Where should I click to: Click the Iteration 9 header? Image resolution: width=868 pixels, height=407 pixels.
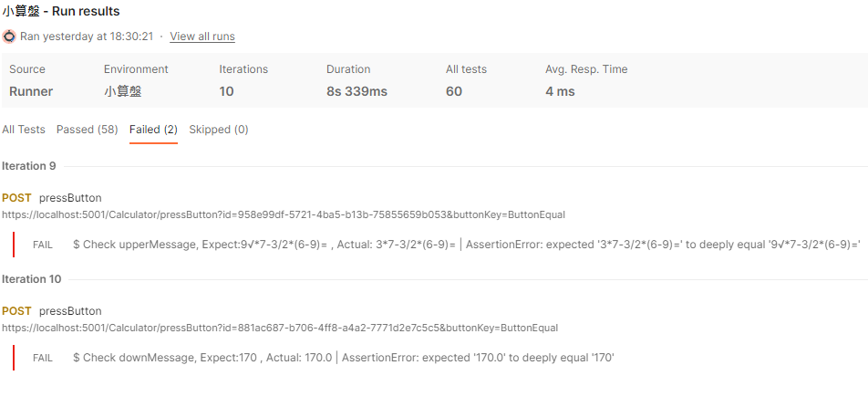pyautogui.click(x=29, y=166)
